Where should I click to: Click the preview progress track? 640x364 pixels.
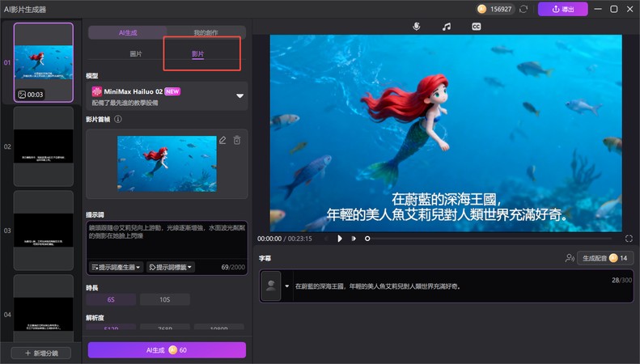click(x=491, y=239)
